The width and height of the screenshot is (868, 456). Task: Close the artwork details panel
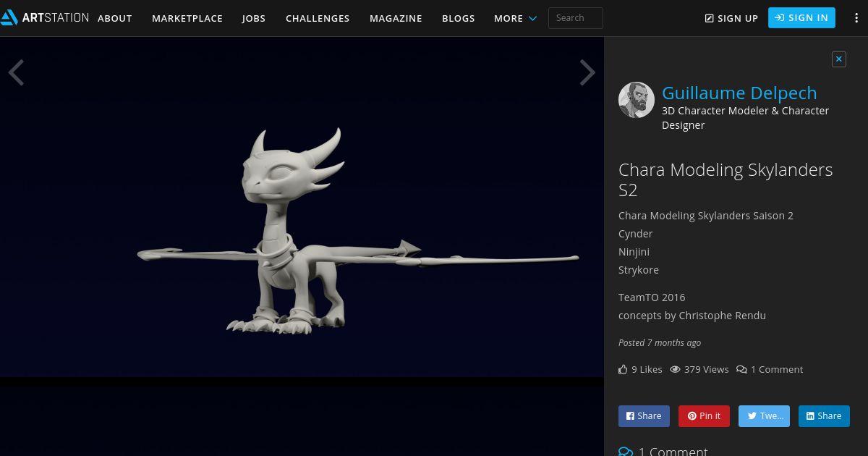coord(839,59)
